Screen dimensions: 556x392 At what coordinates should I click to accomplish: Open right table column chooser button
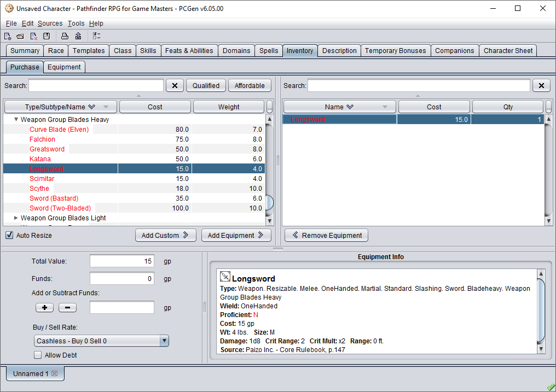coord(548,107)
